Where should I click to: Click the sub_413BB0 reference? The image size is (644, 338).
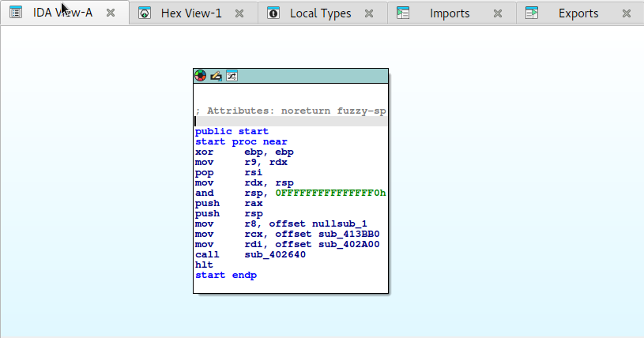tap(349, 234)
